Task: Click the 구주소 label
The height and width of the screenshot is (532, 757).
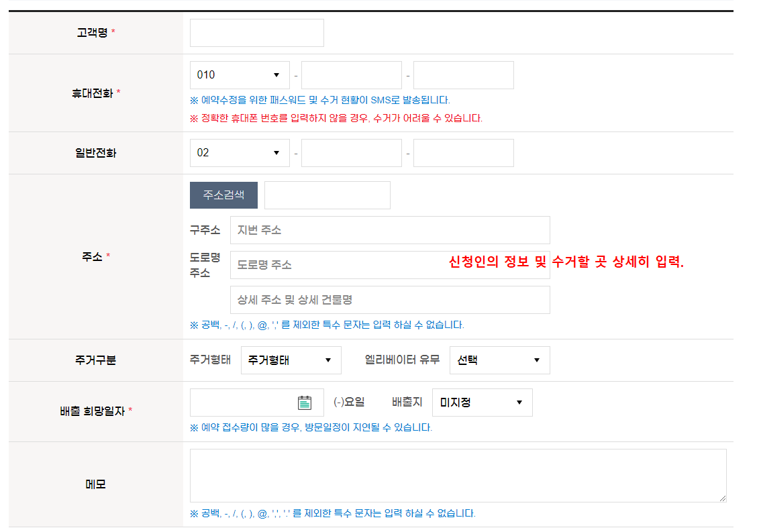Action: pyautogui.click(x=205, y=230)
